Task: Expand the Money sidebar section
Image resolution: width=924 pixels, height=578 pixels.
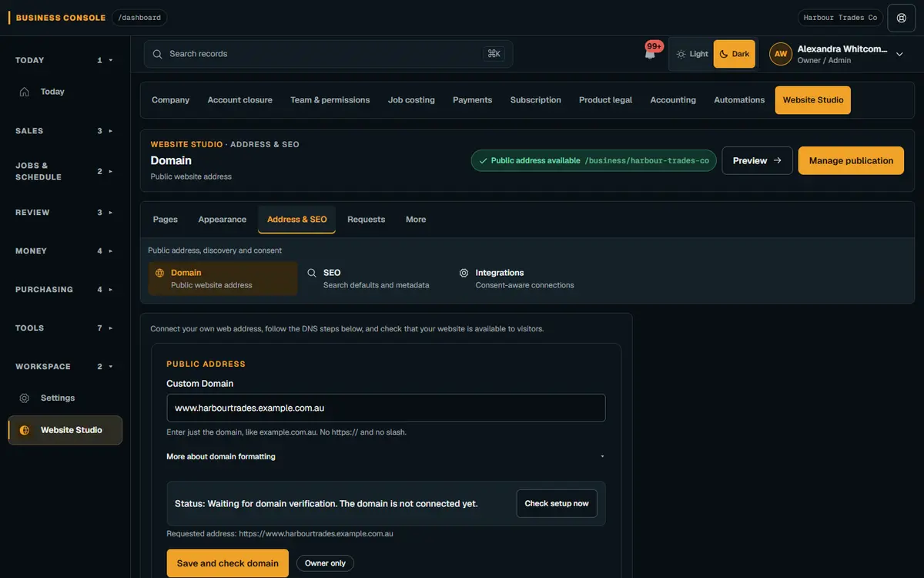Action: click(65, 251)
